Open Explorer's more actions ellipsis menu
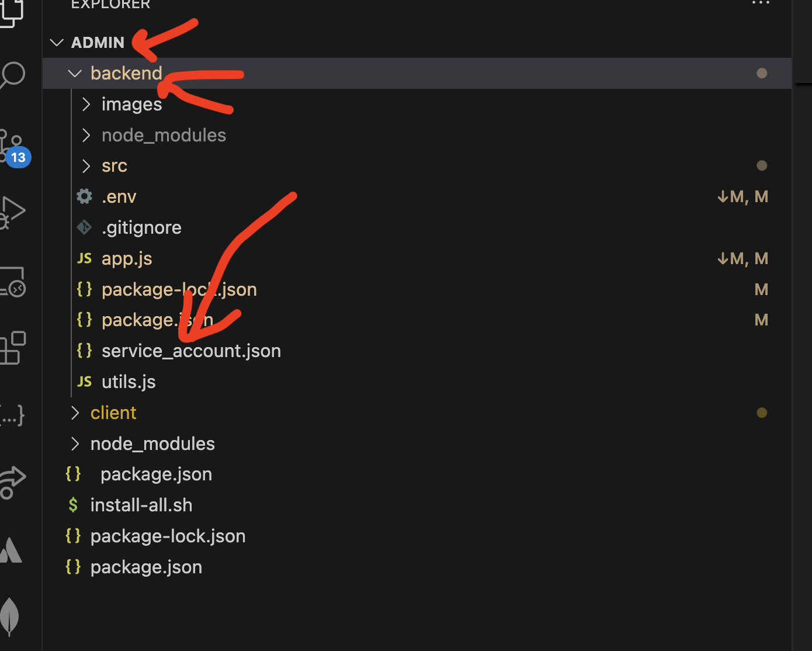The height and width of the screenshot is (651, 812). pos(761,4)
